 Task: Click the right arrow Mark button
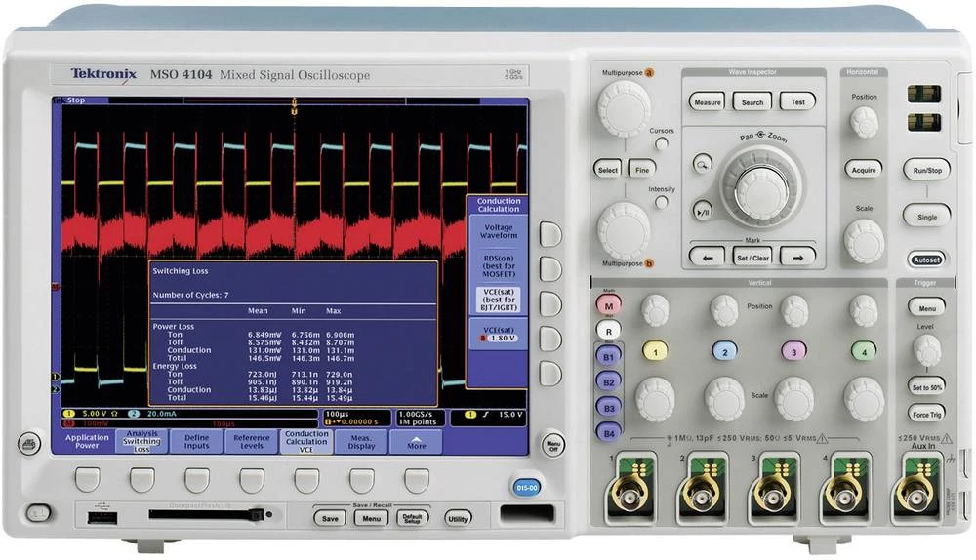[798, 257]
